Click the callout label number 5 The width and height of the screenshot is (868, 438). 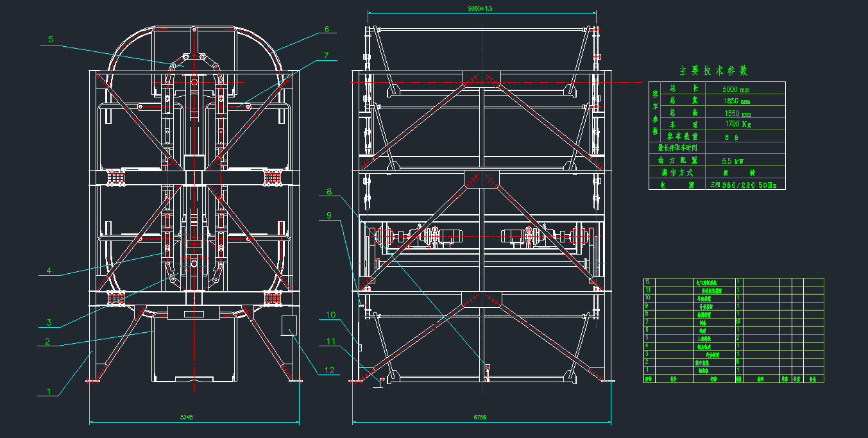point(51,39)
